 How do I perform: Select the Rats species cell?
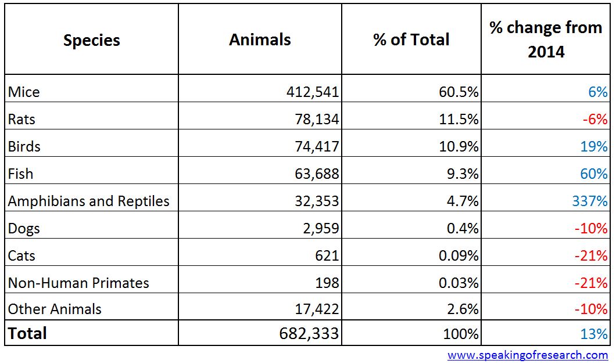click(x=22, y=119)
